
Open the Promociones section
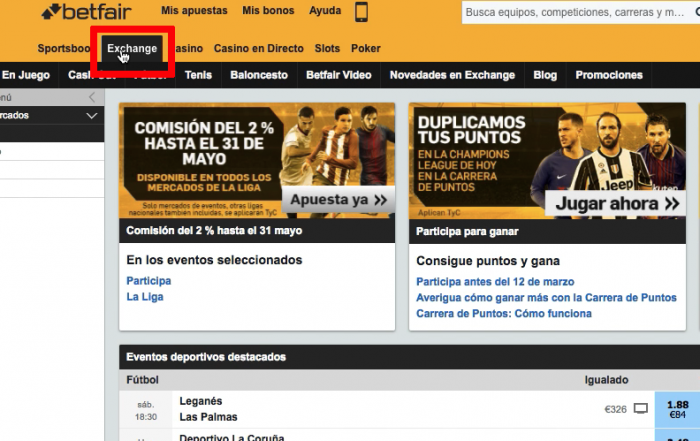click(x=609, y=75)
